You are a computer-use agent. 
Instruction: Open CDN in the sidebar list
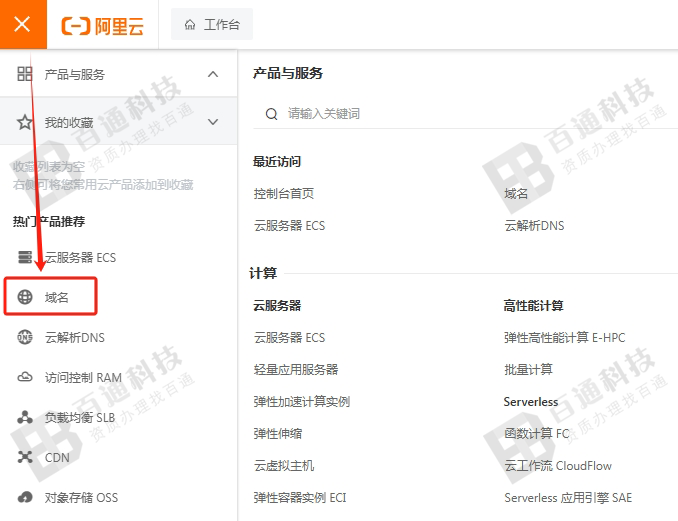tap(57, 458)
